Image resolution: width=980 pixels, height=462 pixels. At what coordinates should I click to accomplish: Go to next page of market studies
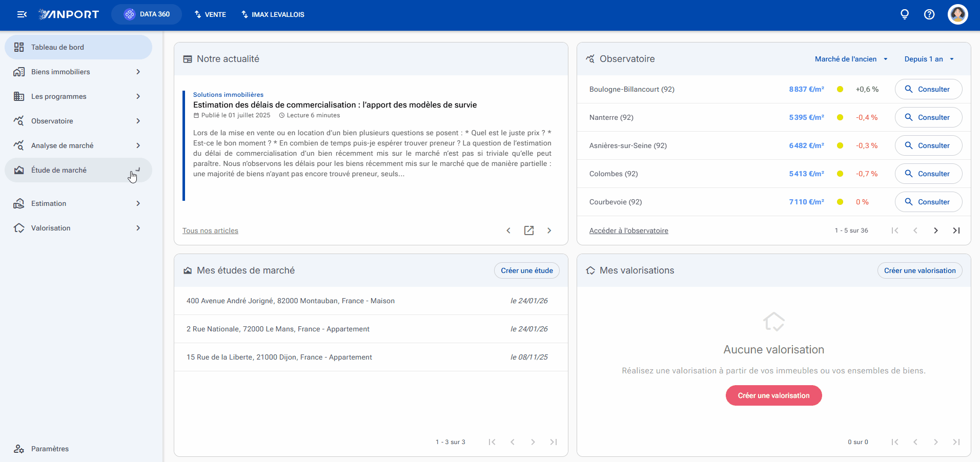[x=533, y=442]
